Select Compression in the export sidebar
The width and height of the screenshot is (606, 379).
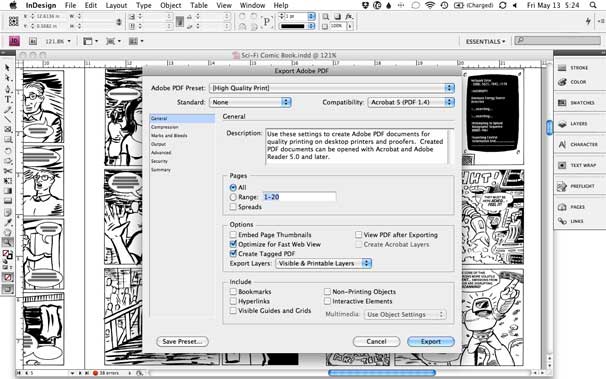point(165,127)
